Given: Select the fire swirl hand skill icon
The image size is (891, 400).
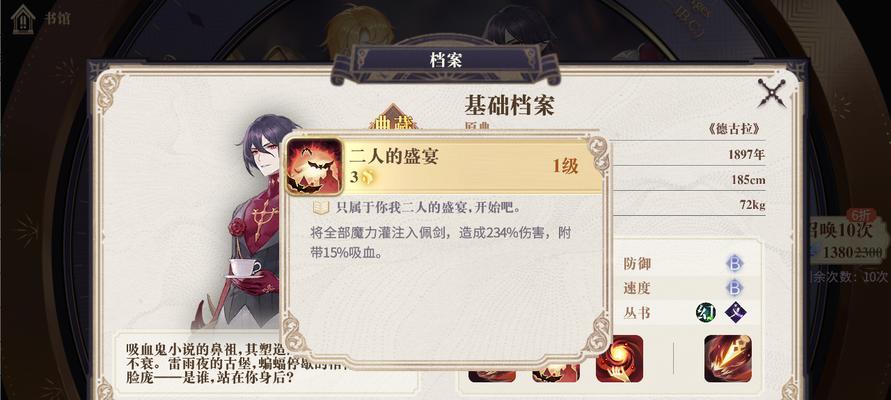Looking at the screenshot, I should pos(619,359).
